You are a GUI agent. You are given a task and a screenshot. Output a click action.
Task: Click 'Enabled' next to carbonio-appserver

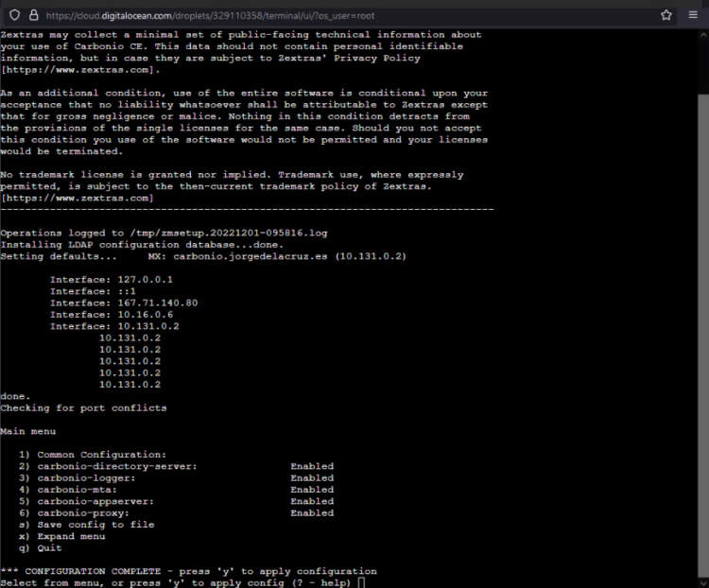312,501
